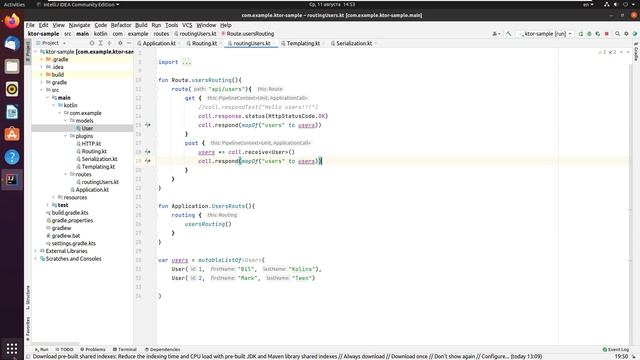This screenshot has height=360, width=640.
Task: Open Ubuntu Software from the dock
Action: click(x=12, y=134)
